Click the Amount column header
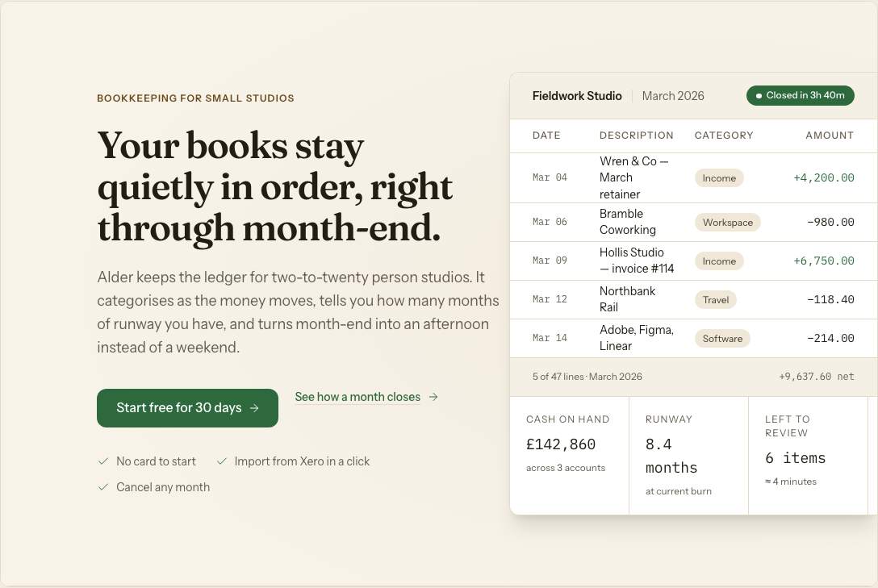The height and width of the screenshot is (588, 878). [830, 136]
